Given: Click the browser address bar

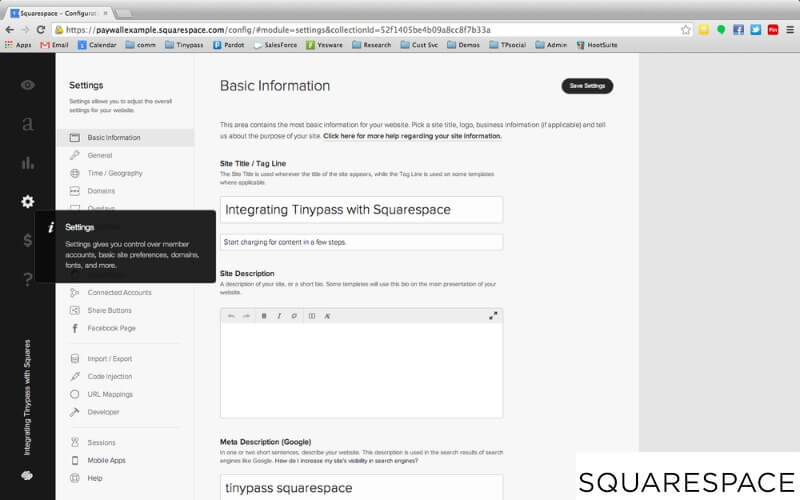Looking at the screenshot, I should (372, 30).
